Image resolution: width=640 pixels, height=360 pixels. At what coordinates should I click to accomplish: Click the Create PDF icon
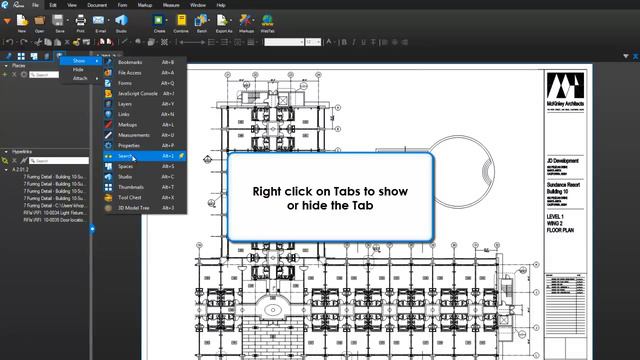pyautogui.click(x=158, y=20)
